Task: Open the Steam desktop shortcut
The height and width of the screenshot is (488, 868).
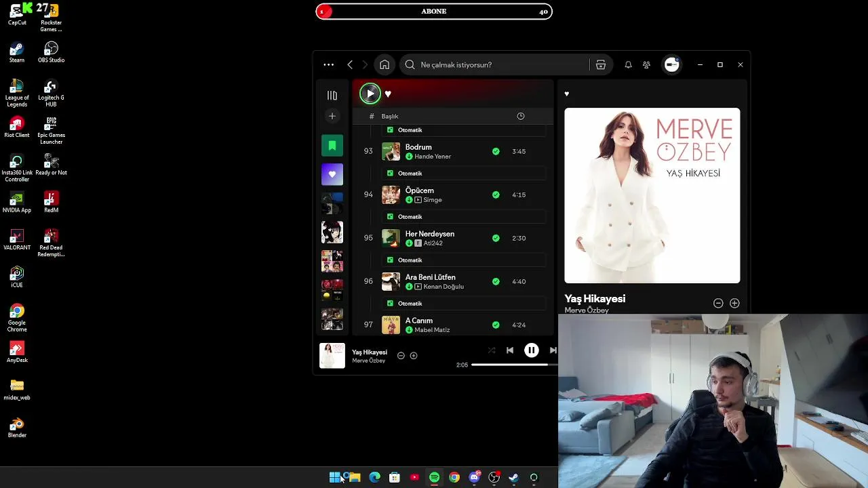Action: [x=17, y=52]
